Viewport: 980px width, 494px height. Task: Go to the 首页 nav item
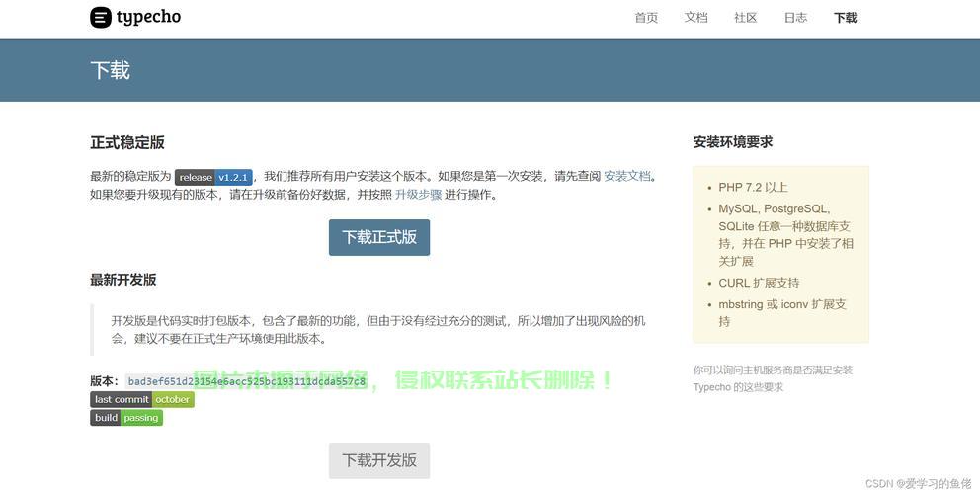[646, 18]
